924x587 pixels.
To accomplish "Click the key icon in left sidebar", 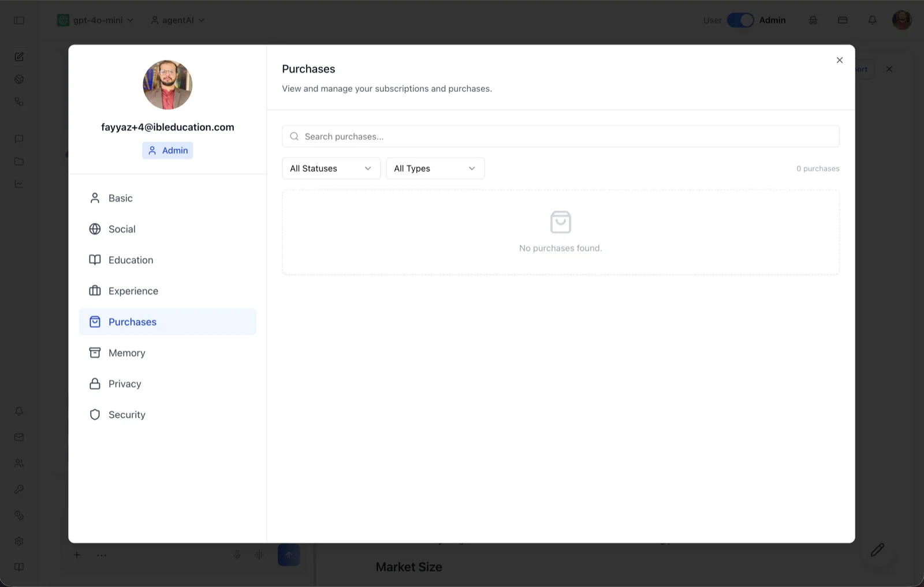I will 19,489.
